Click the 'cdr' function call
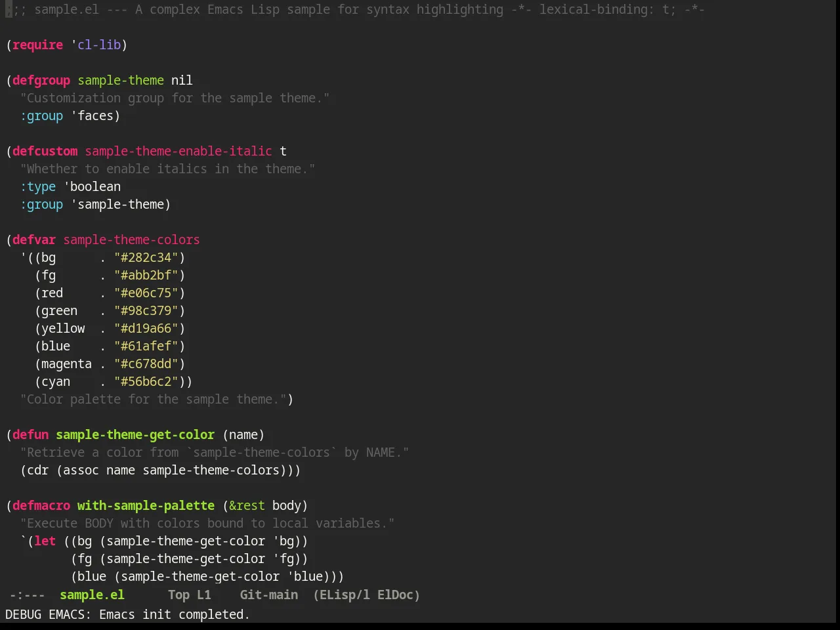The width and height of the screenshot is (840, 630). 37,470
